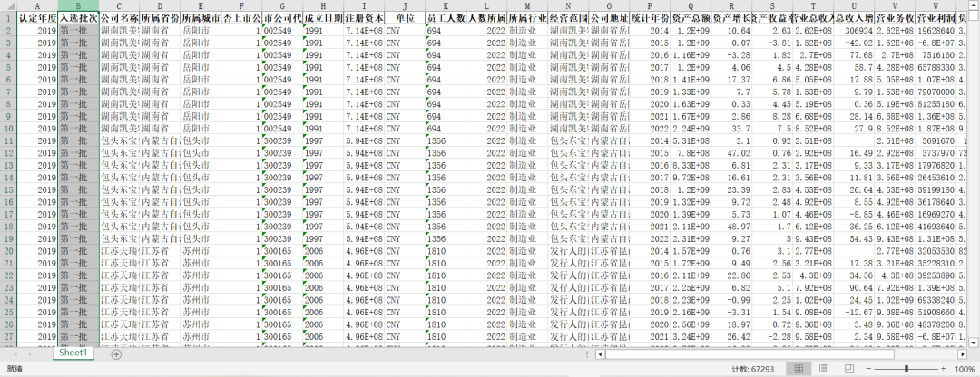Click the status bar count 67293

point(755,369)
